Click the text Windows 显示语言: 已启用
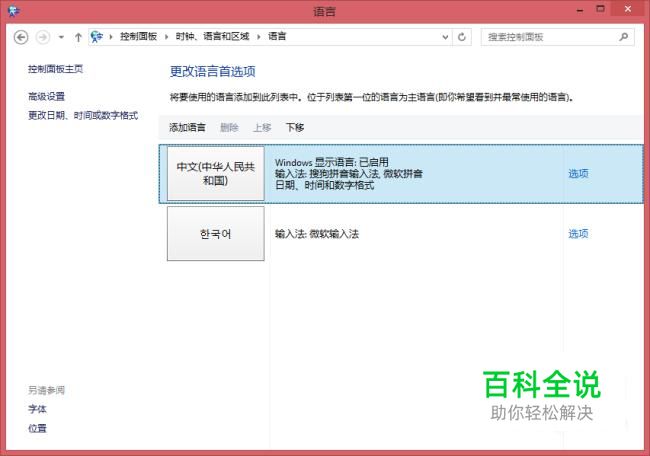This screenshot has height=456, width=650. [332, 162]
